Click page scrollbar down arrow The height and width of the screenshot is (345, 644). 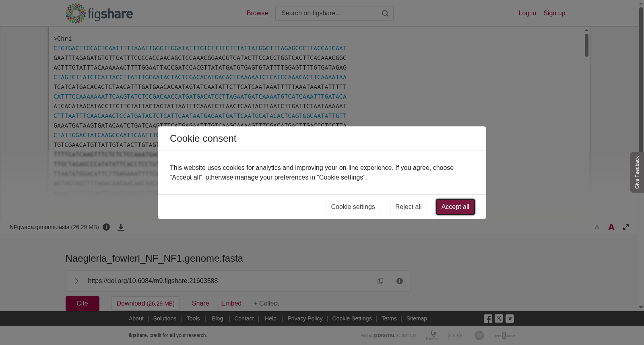click(641, 308)
